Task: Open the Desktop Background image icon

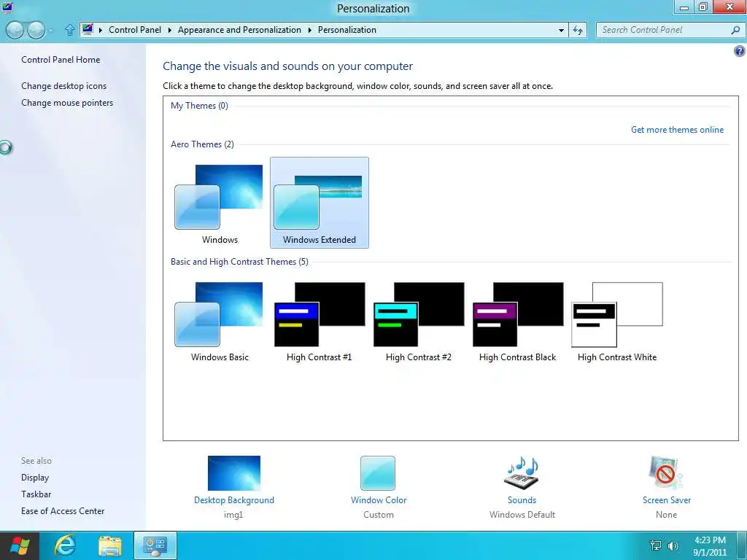Action: [234, 472]
